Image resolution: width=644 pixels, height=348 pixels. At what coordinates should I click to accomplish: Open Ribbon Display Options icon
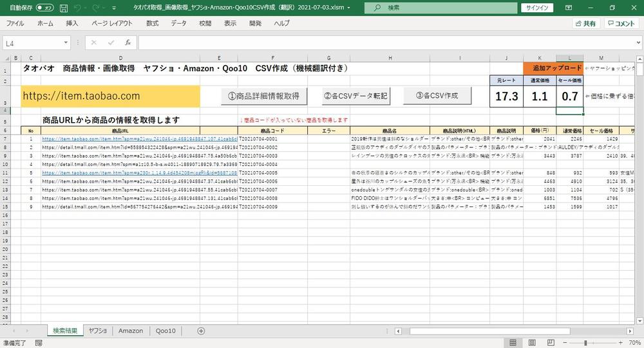(569, 8)
